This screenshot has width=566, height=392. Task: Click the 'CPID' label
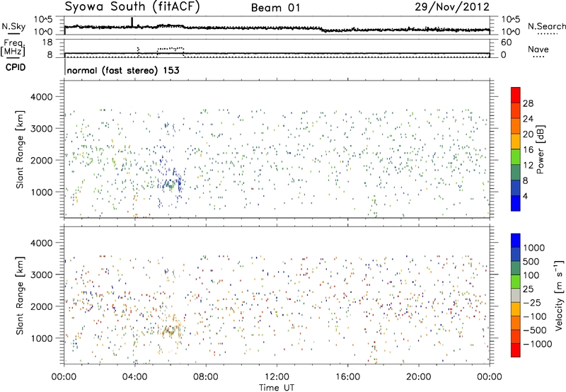point(16,67)
